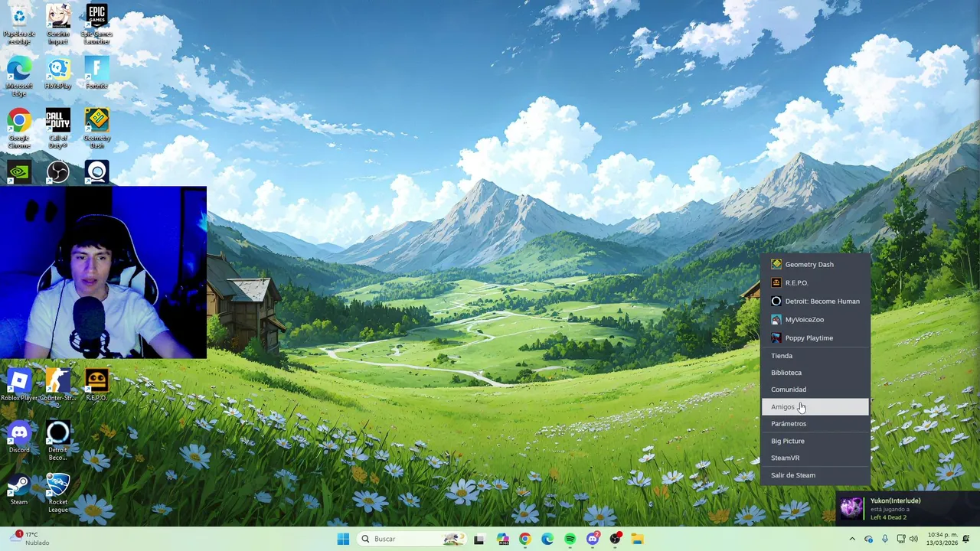This screenshot has height=551, width=980.
Task: Click the Yukon(Interlude) Steam friend notification
Action: (x=907, y=508)
